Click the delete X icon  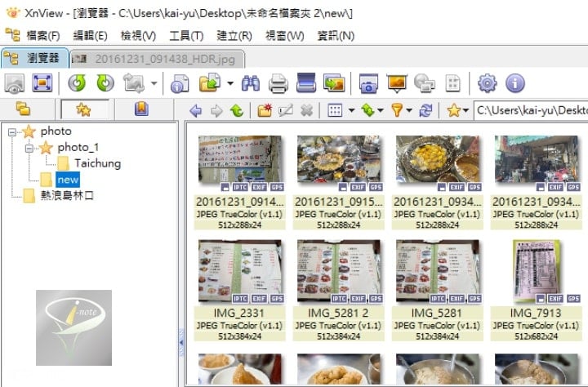306,110
